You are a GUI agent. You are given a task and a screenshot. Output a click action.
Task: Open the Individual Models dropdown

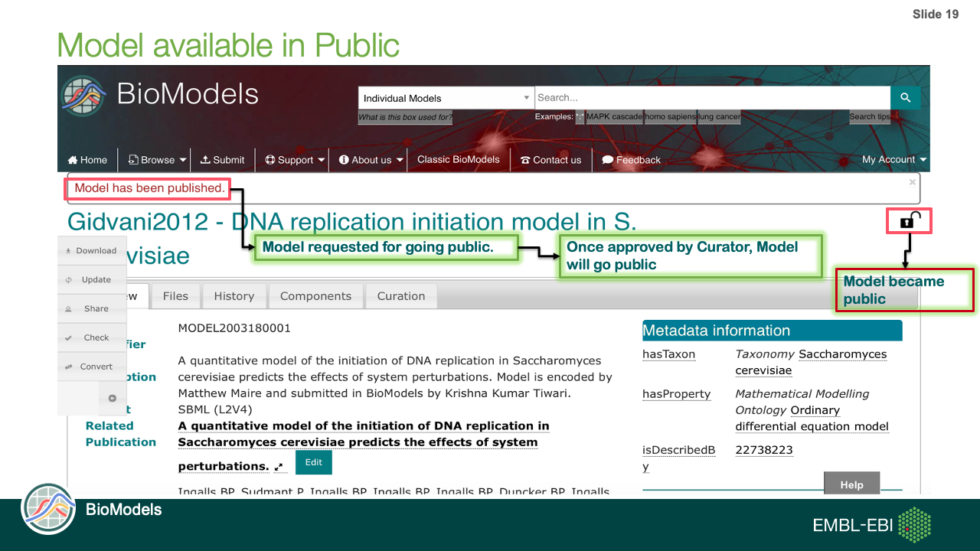coord(445,98)
